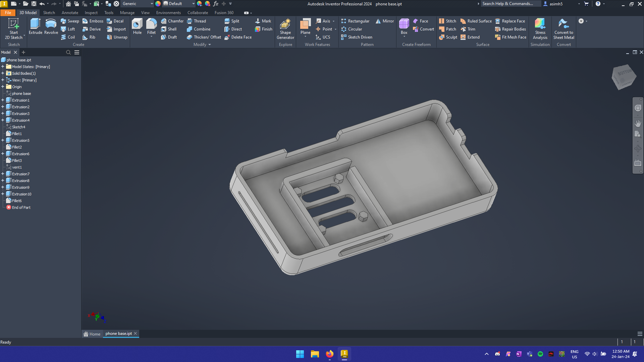Expand the Extrusion10 node
Image resolution: width=644 pixels, height=362 pixels.
(x=3, y=194)
